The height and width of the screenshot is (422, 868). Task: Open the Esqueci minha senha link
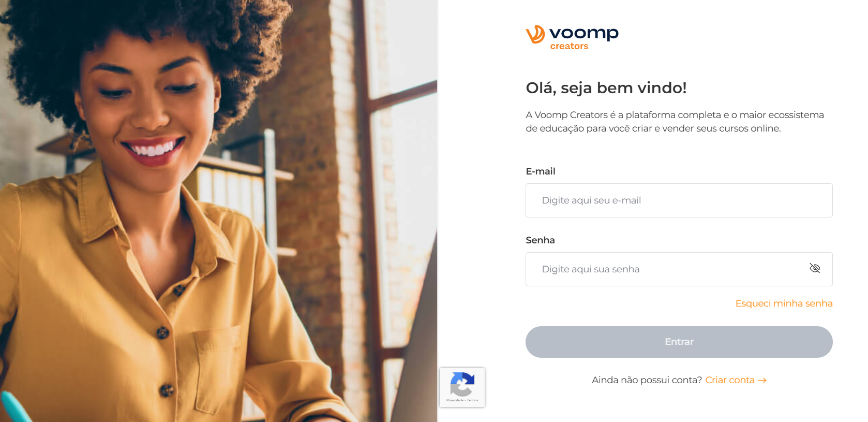[784, 303]
